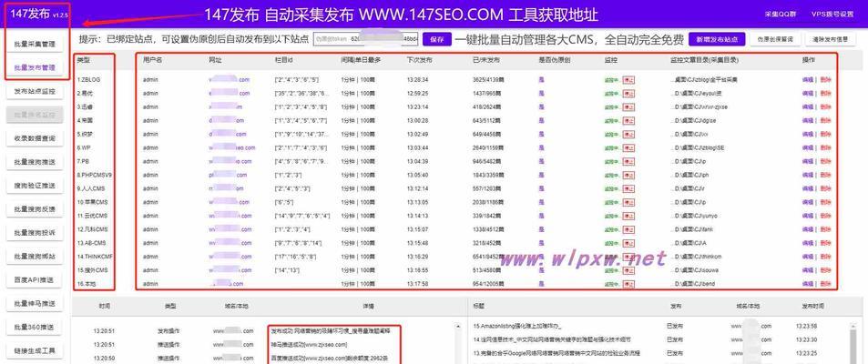Open the site URL in 6.WP row
The image size is (868, 364).
coord(232,147)
